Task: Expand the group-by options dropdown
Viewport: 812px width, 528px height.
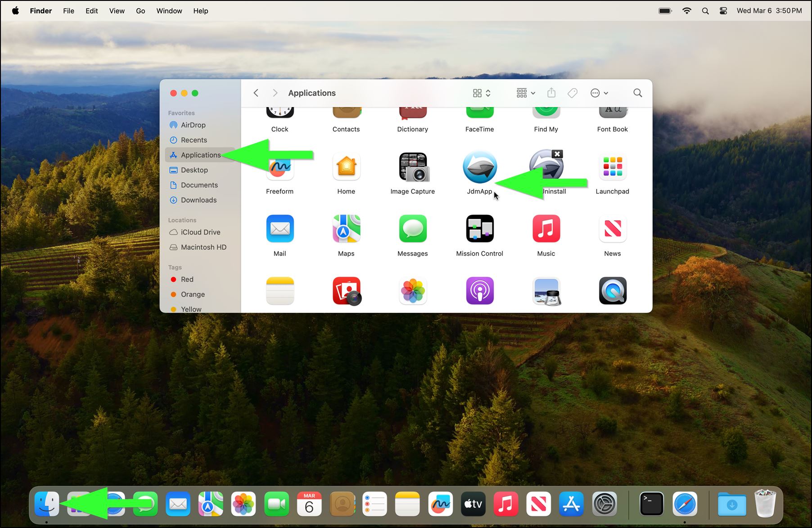Action: pos(526,93)
